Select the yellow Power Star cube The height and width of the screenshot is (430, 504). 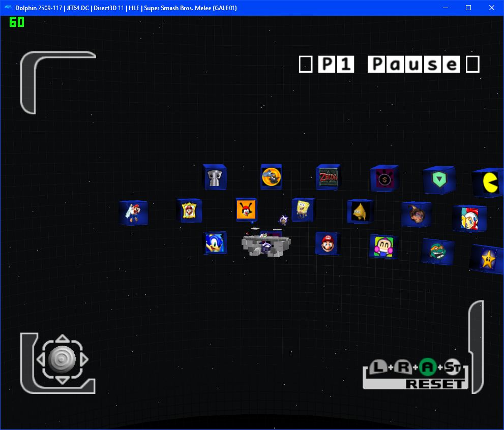(487, 259)
